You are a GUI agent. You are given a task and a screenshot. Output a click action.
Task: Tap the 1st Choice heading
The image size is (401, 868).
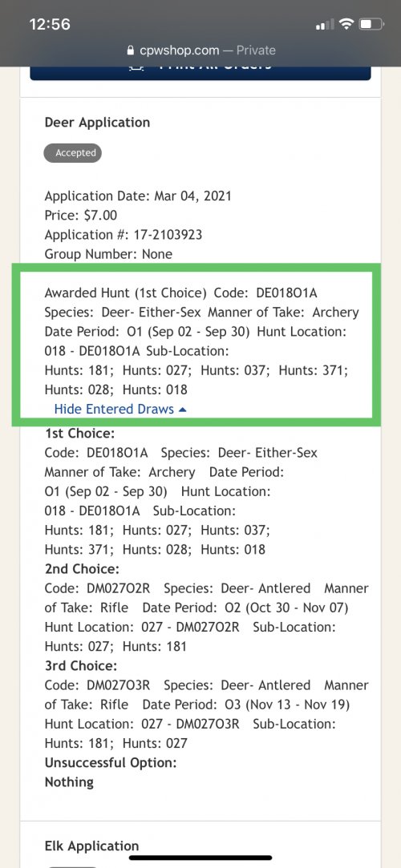[79, 434]
